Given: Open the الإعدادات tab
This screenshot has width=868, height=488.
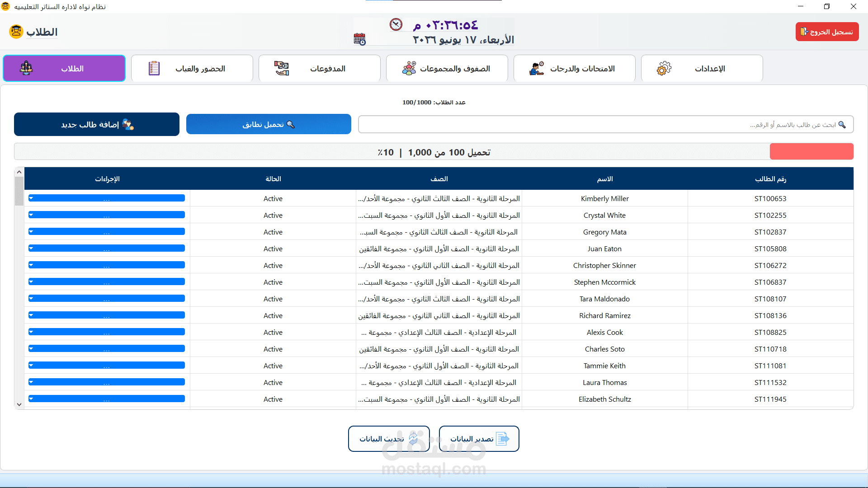Looking at the screenshot, I should 702,68.
